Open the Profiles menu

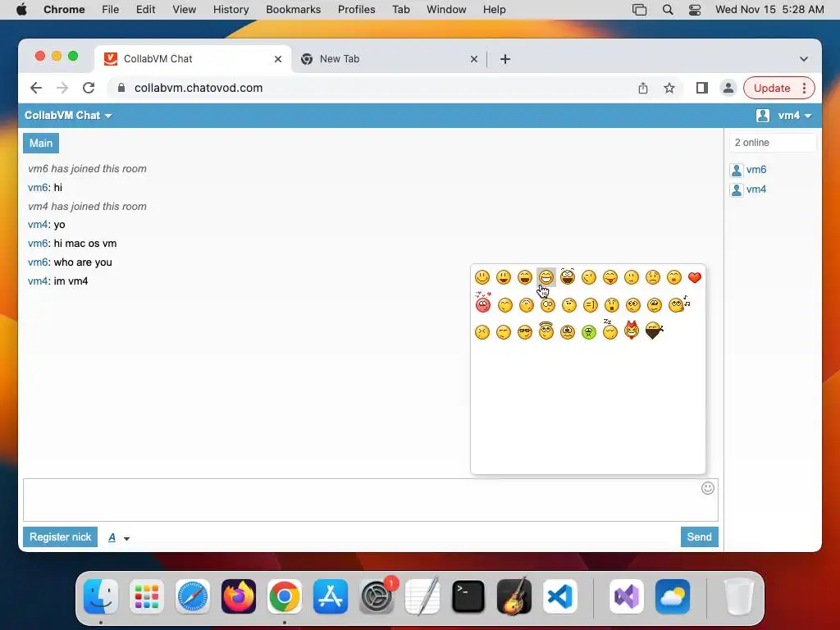click(356, 10)
